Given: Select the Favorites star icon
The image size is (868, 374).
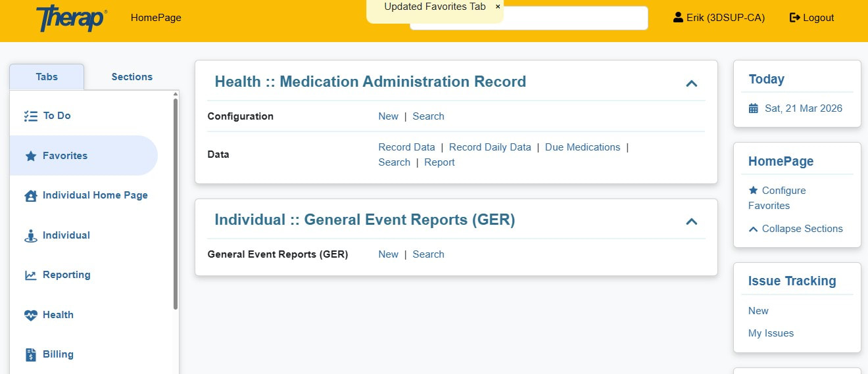Looking at the screenshot, I should [x=30, y=156].
